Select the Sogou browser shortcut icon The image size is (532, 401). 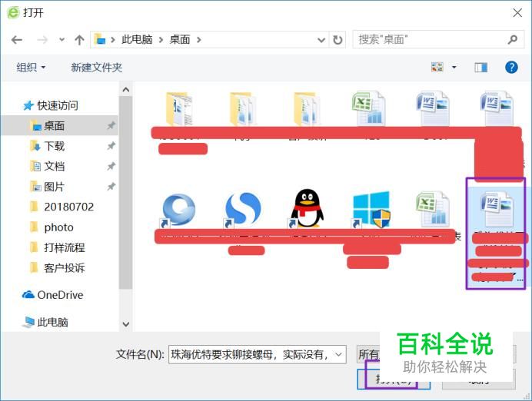242,210
